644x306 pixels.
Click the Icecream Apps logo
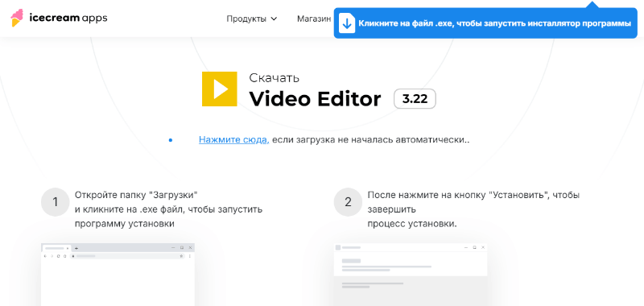pos(59,18)
